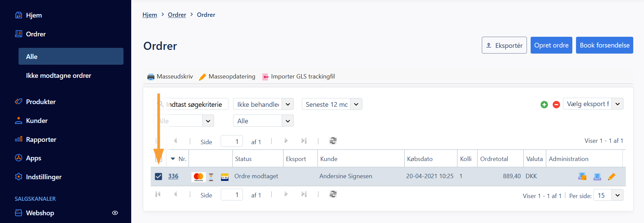Open Masseudskriv printer tool
Image resolution: width=644 pixels, height=223 pixels.
[x=170, y=76]
